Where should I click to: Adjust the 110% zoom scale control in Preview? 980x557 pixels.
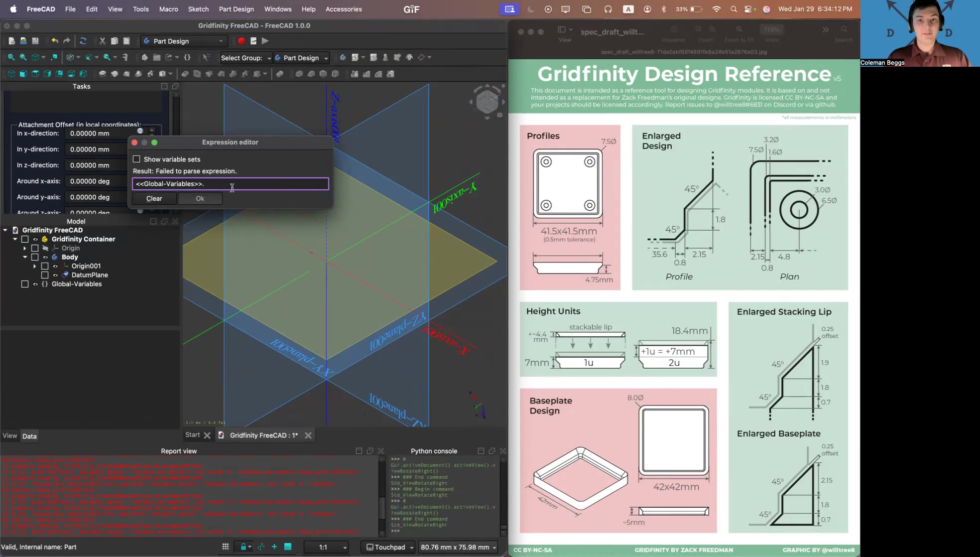click(771, 29)
